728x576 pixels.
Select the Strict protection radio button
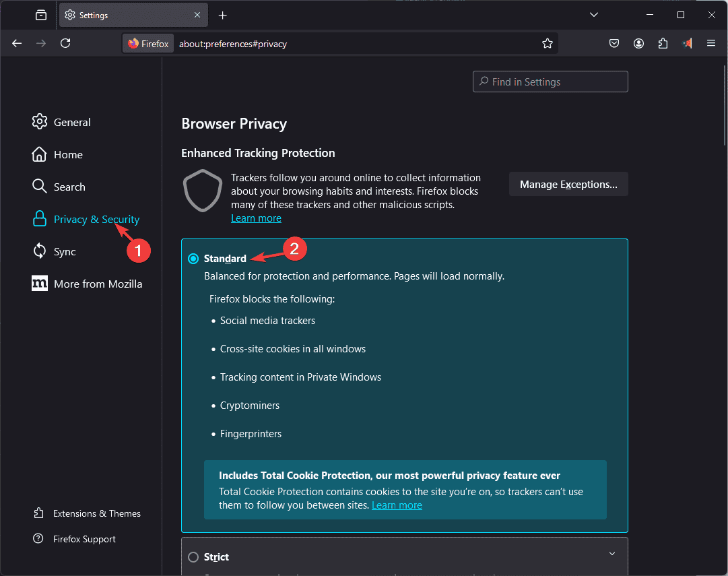coord(193,557)
